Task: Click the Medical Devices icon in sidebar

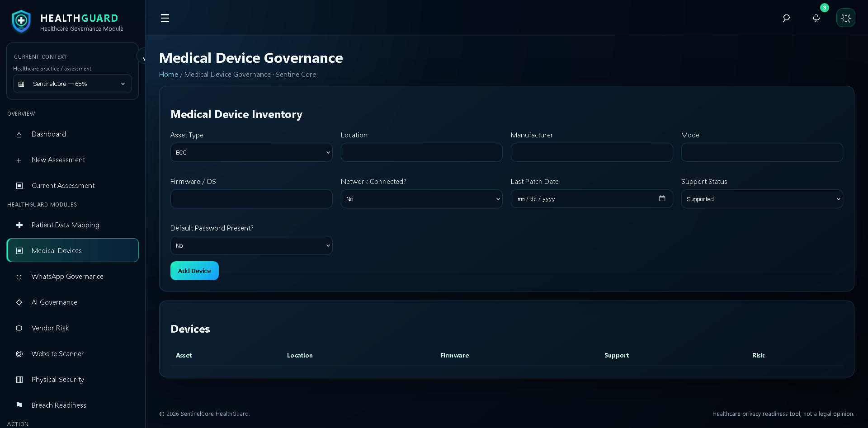Action: (x=19, y=251)
